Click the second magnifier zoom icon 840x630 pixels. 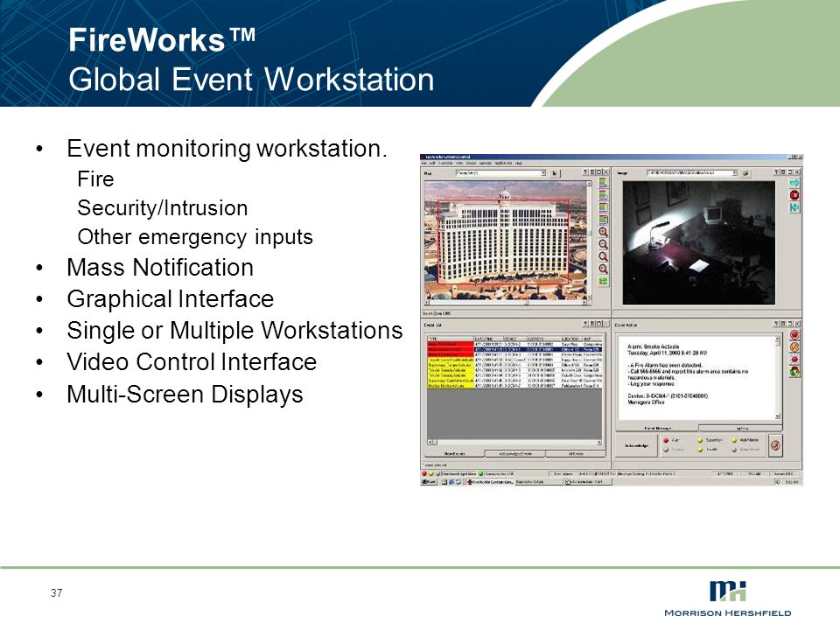click(603, 244)
